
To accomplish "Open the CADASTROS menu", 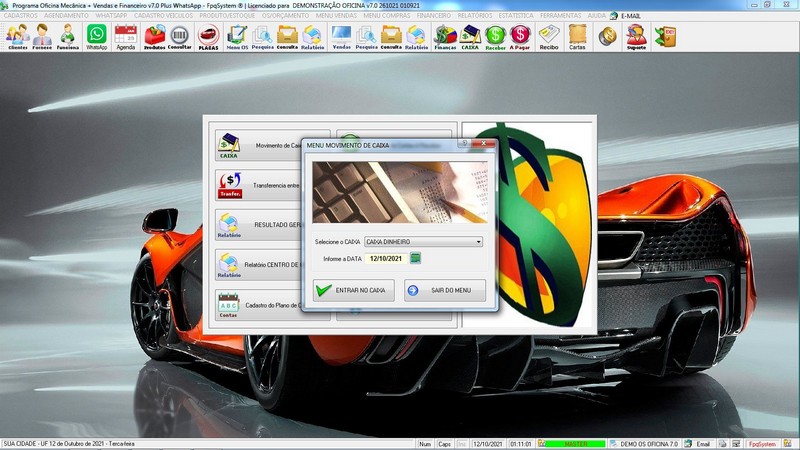I will coord(21,16).
